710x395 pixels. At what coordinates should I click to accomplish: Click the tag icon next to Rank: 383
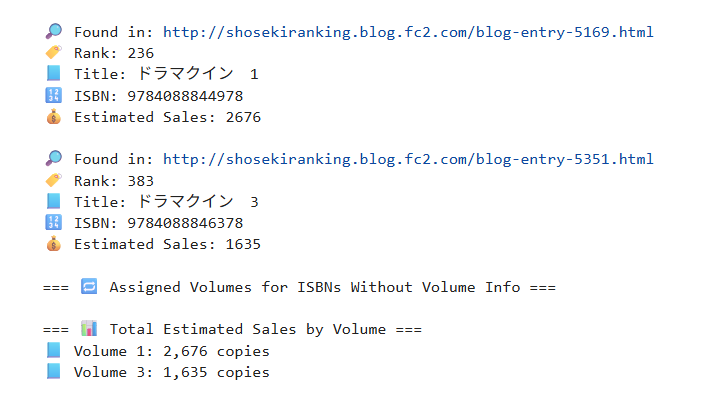click(54, 180)
